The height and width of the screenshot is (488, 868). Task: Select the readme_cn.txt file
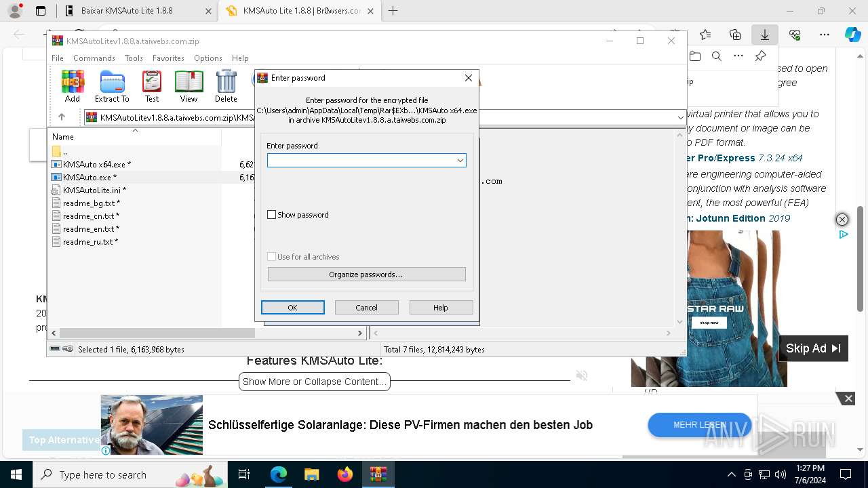[91, 216]
